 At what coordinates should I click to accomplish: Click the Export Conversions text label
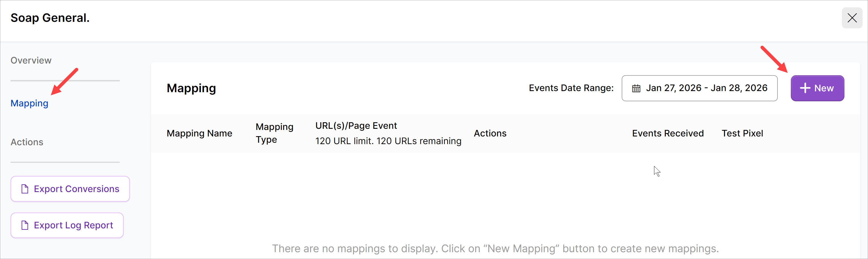point(77,189)
